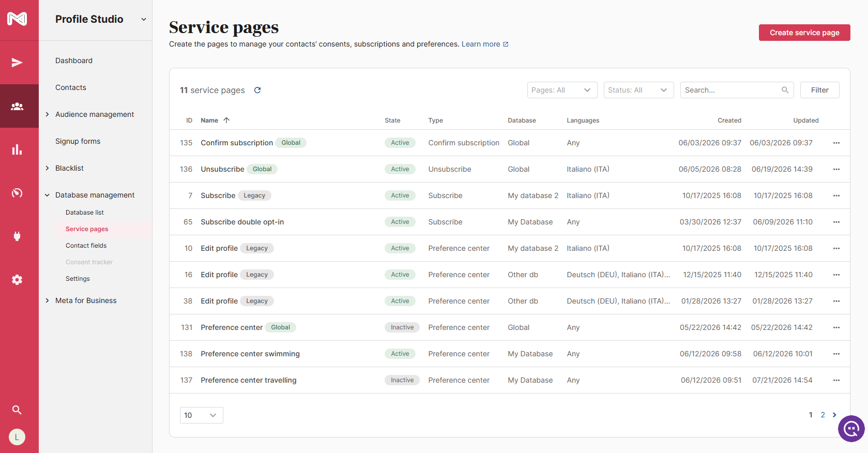Open the Subscribe double opt-in page
868x453 pixels.
(242, 222)
